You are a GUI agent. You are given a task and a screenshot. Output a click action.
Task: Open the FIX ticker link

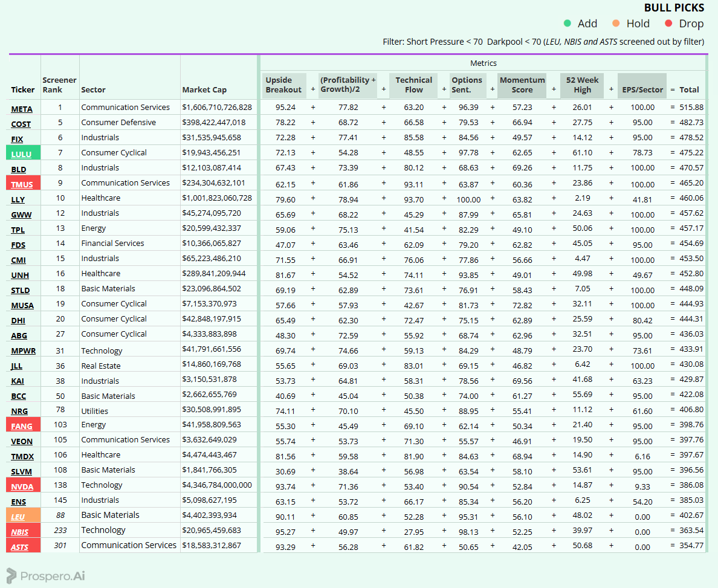coord(17,139)
